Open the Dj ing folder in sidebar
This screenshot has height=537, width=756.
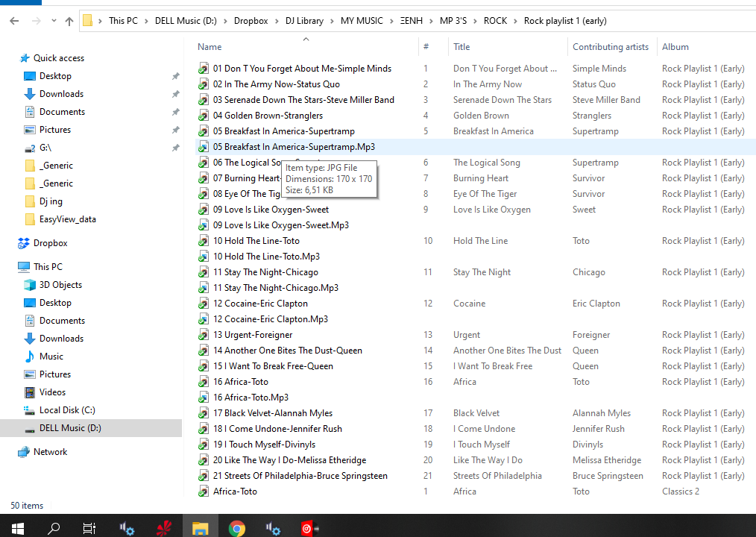pos(51,201)
